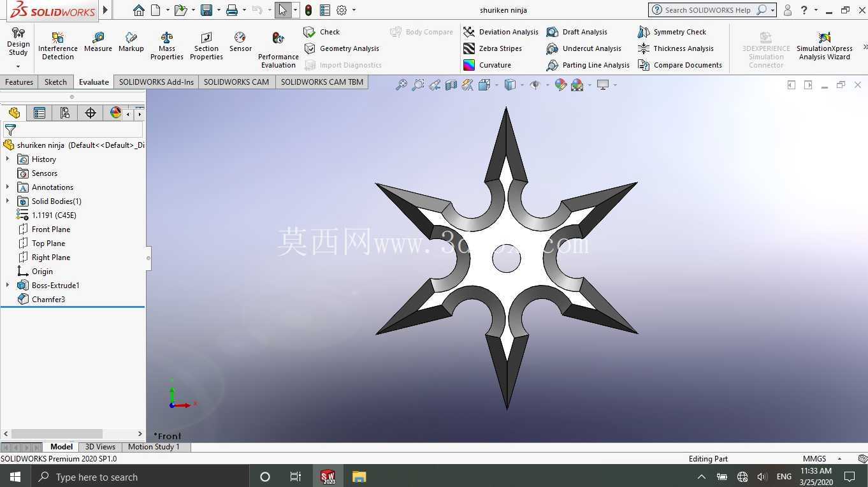This screenshot has height=487, width=868.
Task: Open File Explorer in Windows taskbar
Action: (x=359, y=477)
